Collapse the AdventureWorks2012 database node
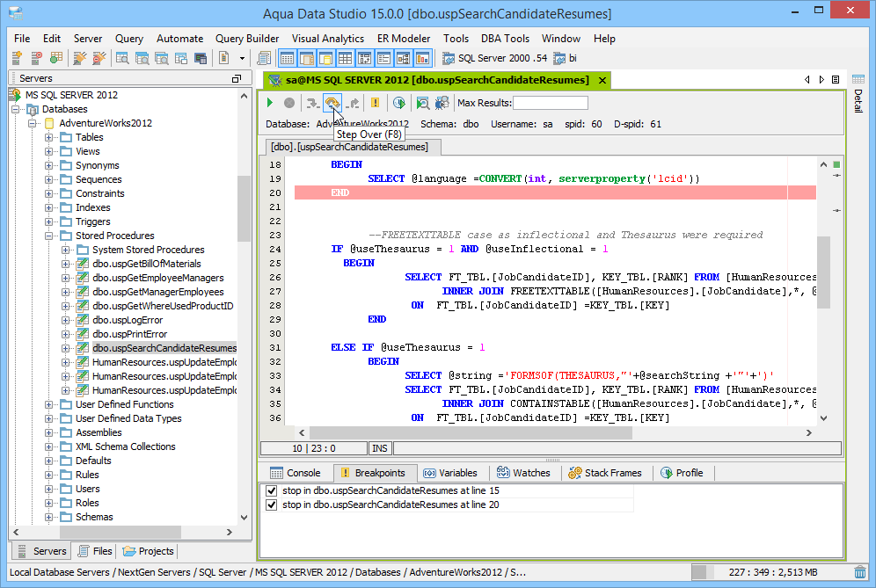The height and width of the screenshot is (588, 876). click(33, 123)
